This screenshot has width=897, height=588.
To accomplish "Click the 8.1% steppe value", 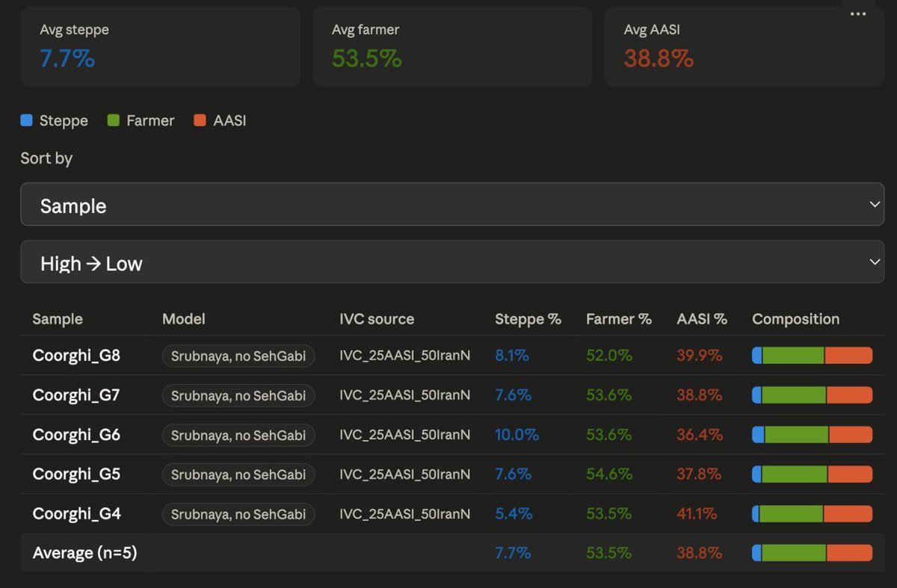I will [512, 356].
